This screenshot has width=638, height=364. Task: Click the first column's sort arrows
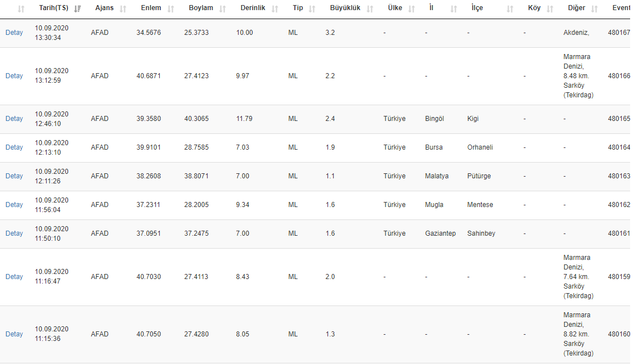tap(21, 9)
